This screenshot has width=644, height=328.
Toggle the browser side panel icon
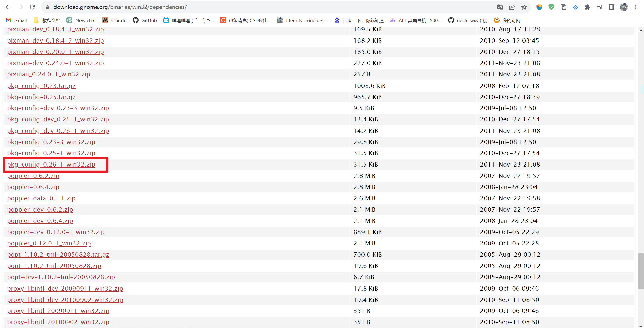tap(612, 7)
